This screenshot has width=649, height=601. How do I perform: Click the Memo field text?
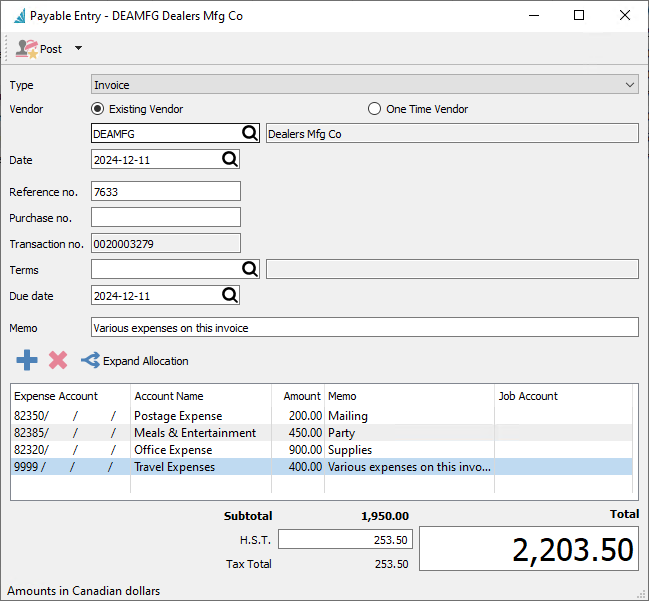coord(365,327)
